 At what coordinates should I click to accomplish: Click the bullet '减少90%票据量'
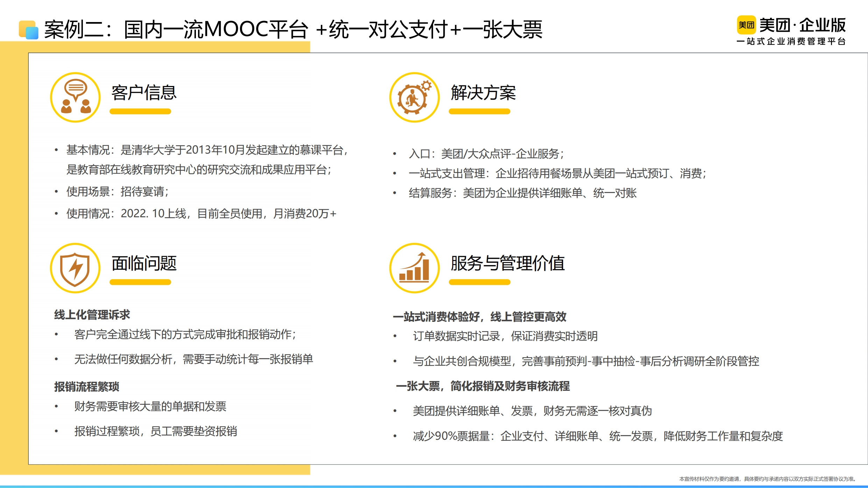click(598, 436)
